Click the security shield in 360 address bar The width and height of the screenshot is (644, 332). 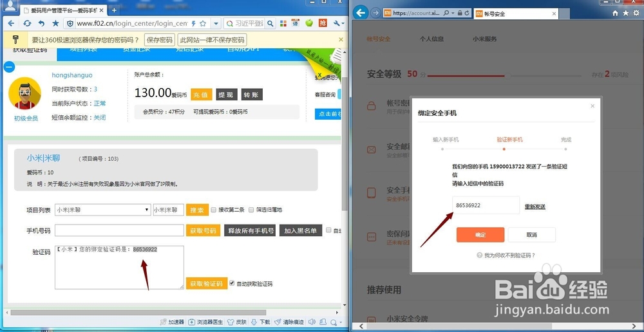tap(70, 23)
